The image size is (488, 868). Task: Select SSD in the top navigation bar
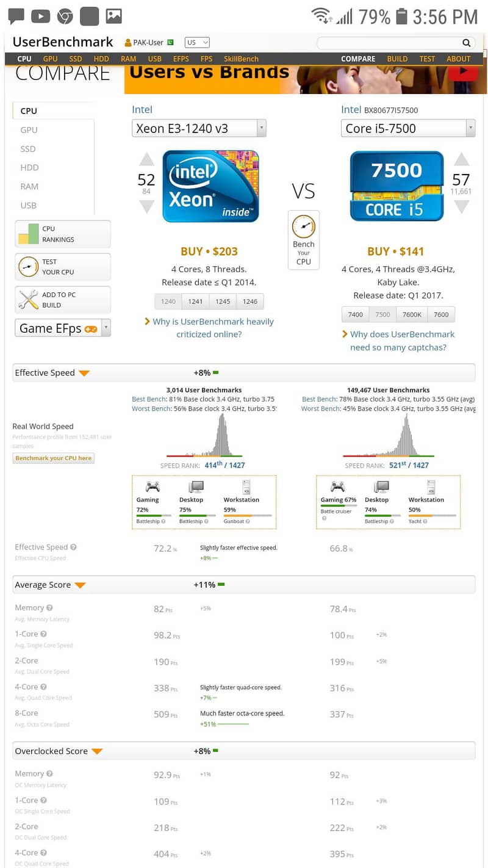pyautogui.click(x=76, y=59)
